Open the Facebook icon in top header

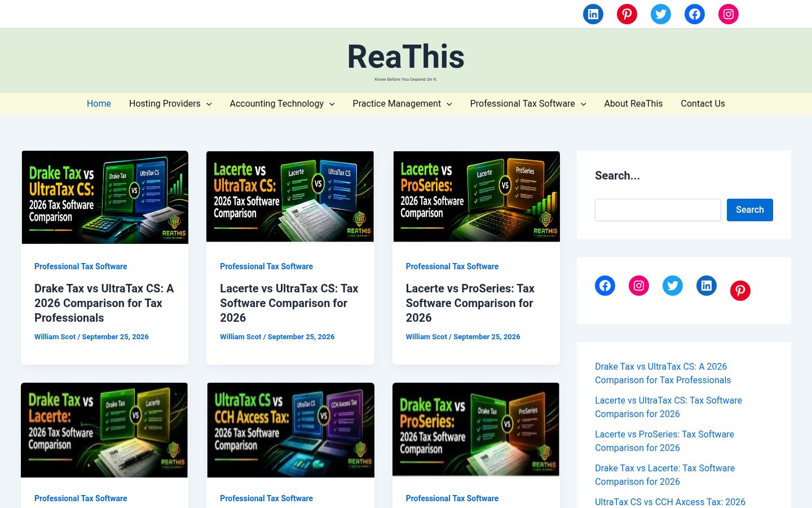pyautogui.click(x=694, y=14)
